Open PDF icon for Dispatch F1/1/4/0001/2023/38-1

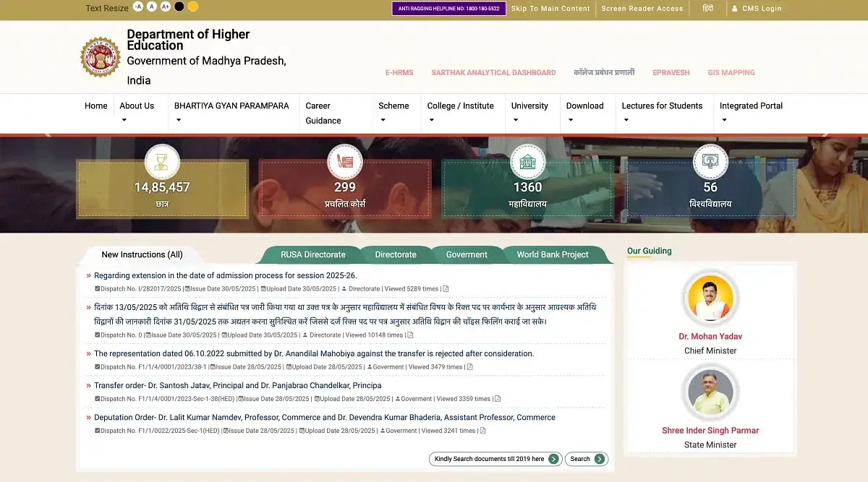point(469,366)
